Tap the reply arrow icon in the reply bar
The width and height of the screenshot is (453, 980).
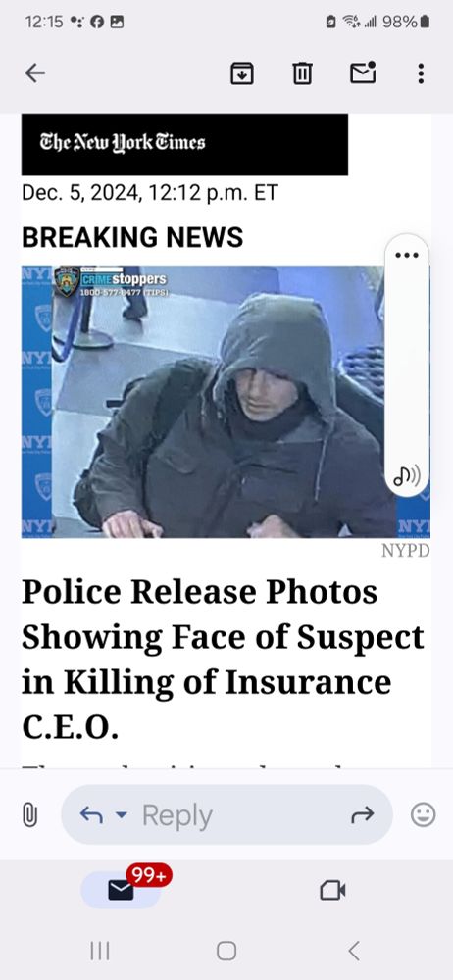[x=91, y=814]
